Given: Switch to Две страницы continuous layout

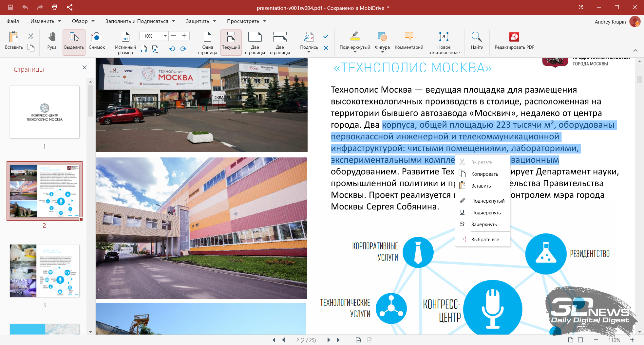Looking at the screenshot, I should [280, 43].
